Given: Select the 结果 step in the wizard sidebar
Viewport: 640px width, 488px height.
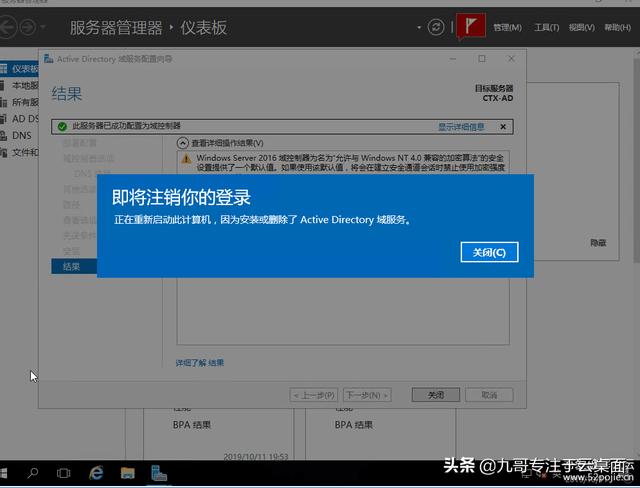Looking at the screenshot, I should coord(74,266).
